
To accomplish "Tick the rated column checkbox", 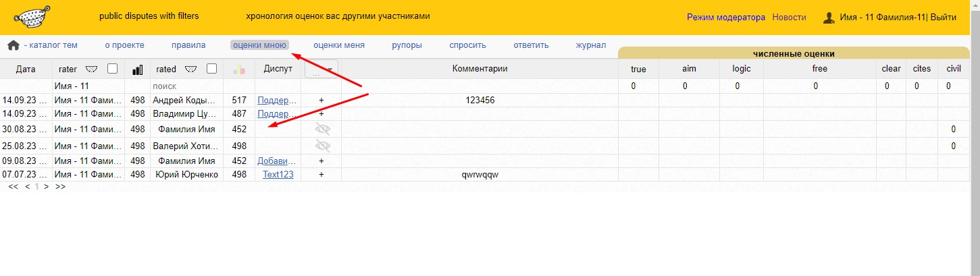I will click(x=211, y=68).
